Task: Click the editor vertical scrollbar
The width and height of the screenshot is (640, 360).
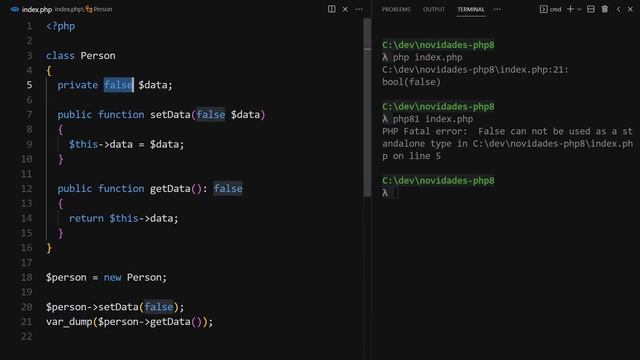Action: [367, 108]
